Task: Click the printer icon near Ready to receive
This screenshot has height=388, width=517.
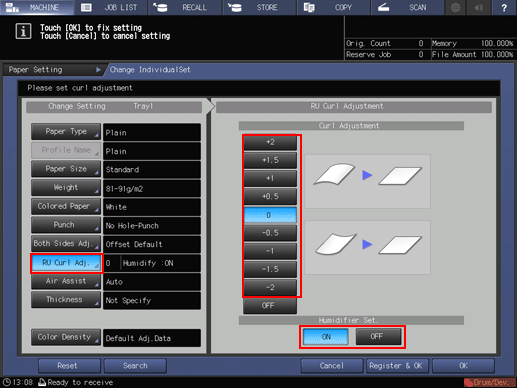Action: pyautogui.click(x=42, y=382)
